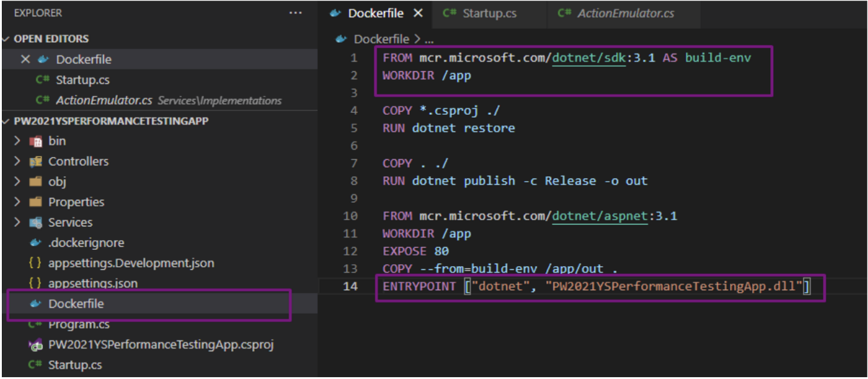
Task: Expand the Controllers folder chevron
Action: pyautogui.click(x=17, y=161)
